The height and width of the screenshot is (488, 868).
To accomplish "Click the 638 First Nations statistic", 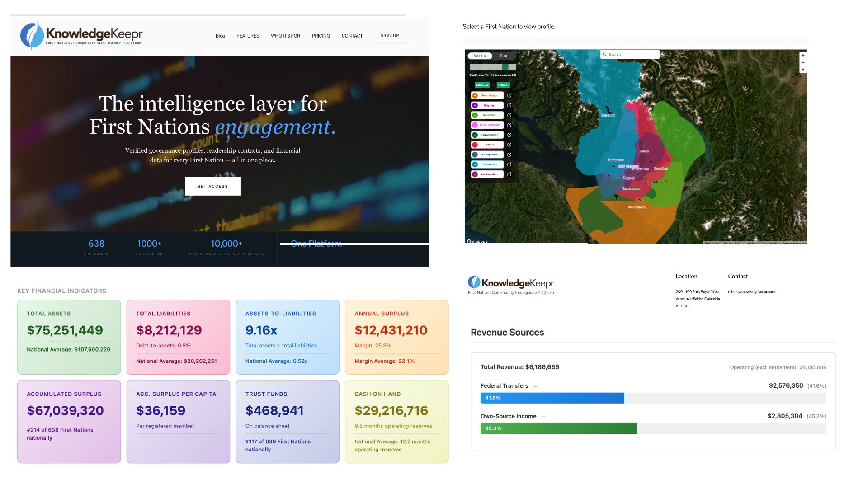I will 96,247.
